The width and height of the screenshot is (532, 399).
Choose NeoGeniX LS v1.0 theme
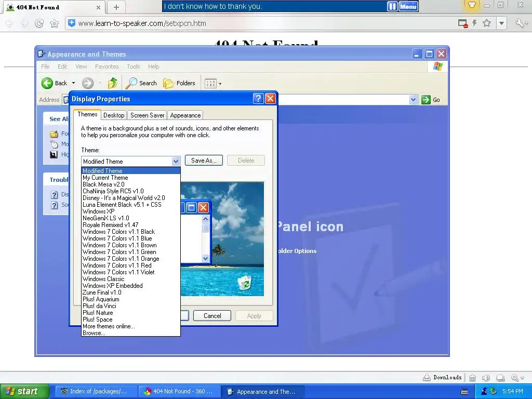[x=130, y=218]
